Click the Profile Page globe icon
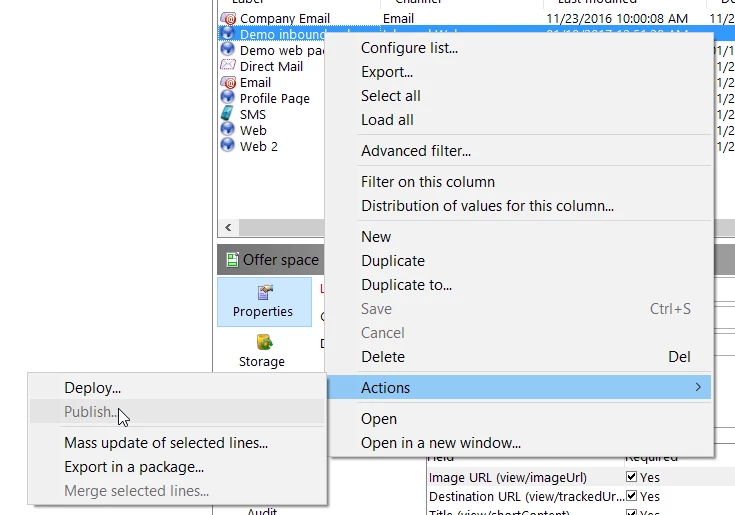 point(228,97)
